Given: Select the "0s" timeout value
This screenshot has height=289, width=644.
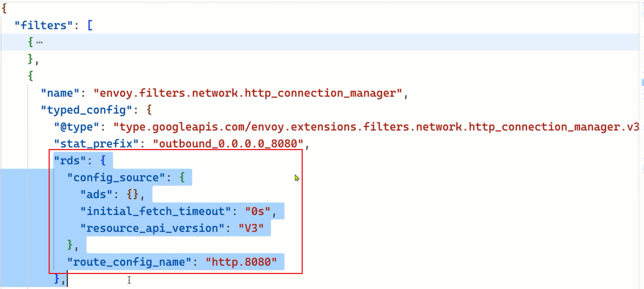Looking at the screenshot, I should (258, 211).
